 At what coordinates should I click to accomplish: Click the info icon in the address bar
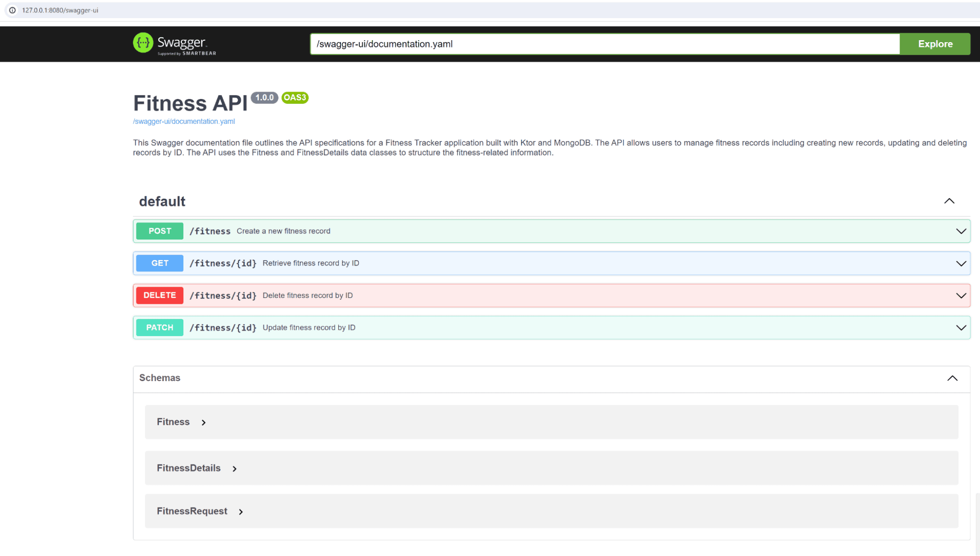[x=11, y=9]
